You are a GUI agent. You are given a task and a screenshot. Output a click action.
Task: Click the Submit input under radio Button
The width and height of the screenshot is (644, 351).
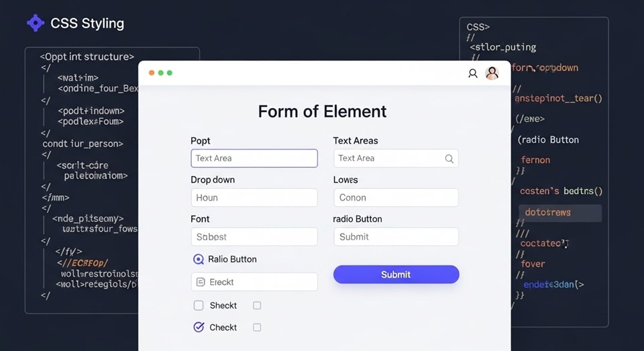pyautogui.click(x=396, y=237)
